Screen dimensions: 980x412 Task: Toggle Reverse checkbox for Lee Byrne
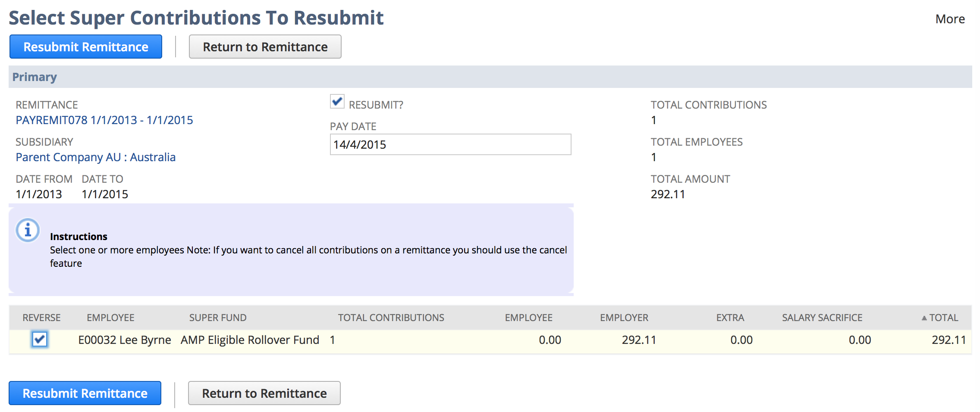coord(40,340)
